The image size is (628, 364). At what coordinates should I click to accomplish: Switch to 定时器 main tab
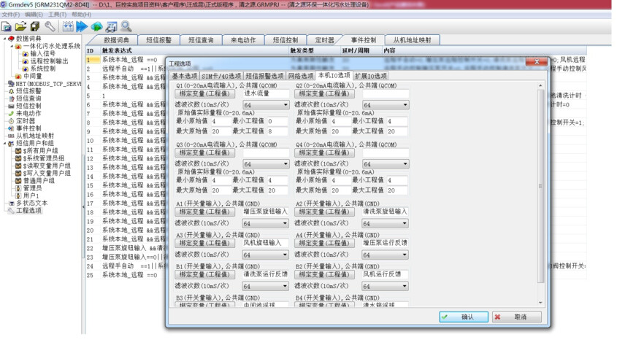[x=324, y=40]
